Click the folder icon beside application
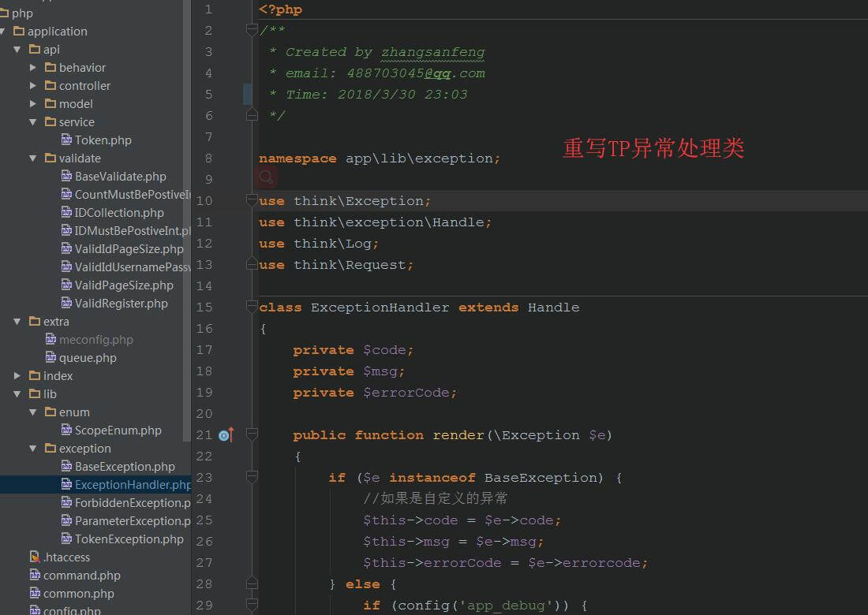The width and height of the screenshot is (868, 615). (19, 32)
